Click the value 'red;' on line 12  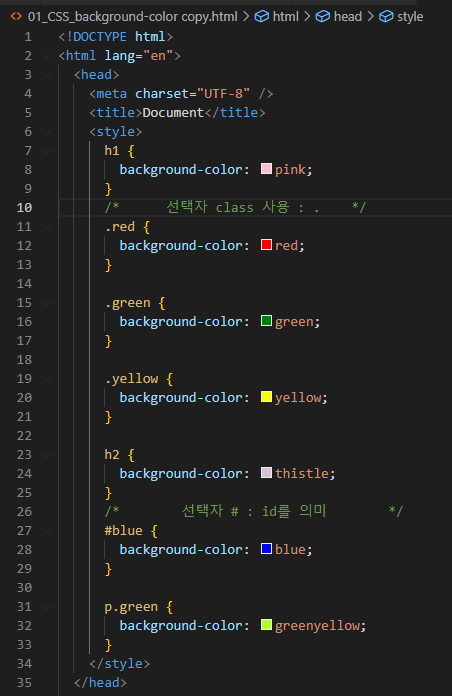click(290, 245)
